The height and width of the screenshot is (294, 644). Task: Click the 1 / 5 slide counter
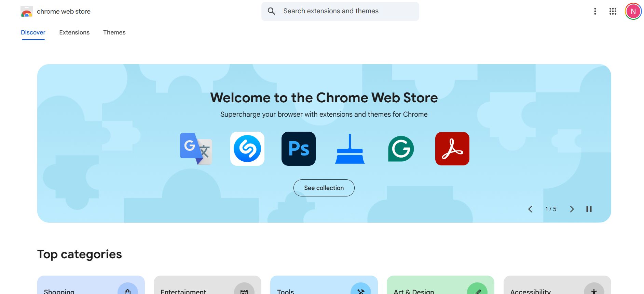click(551, 209)
